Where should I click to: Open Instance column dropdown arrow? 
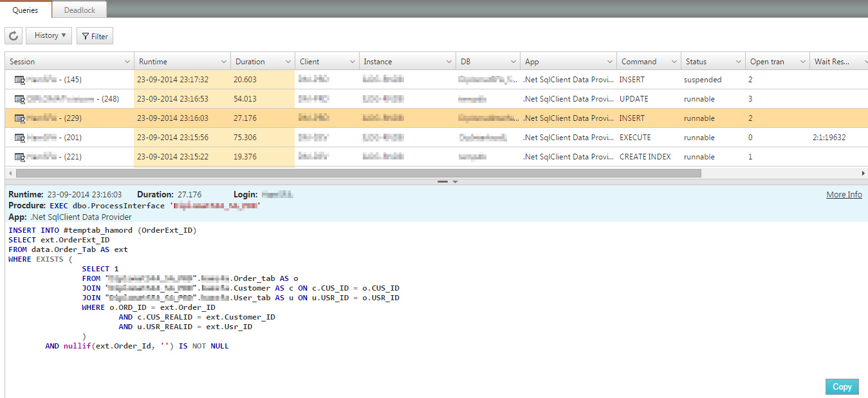(449, 62)
